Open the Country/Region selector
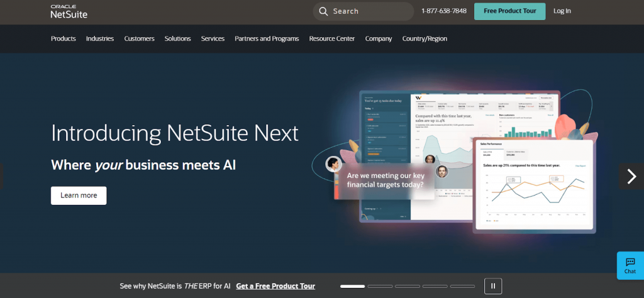 (x=425, y=38)
